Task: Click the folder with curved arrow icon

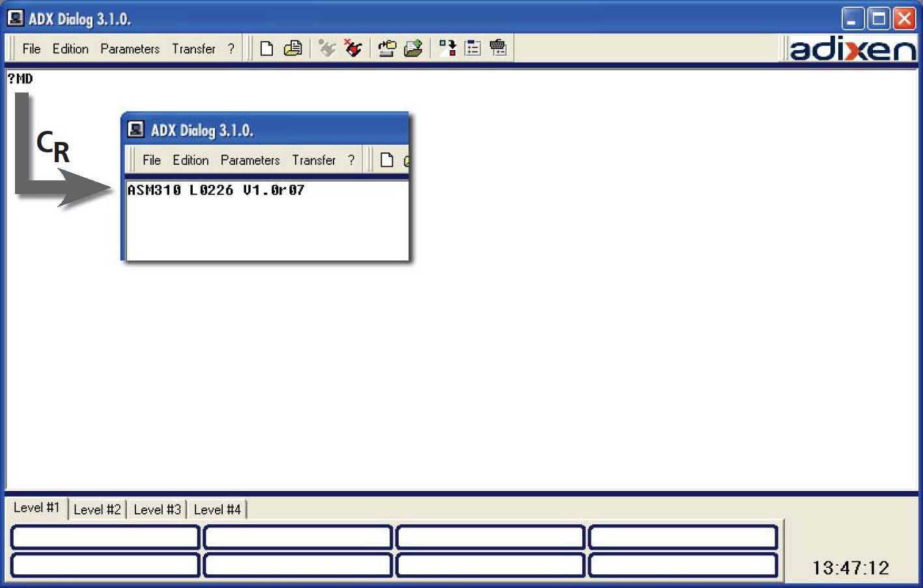Action: tap(387, 49)
